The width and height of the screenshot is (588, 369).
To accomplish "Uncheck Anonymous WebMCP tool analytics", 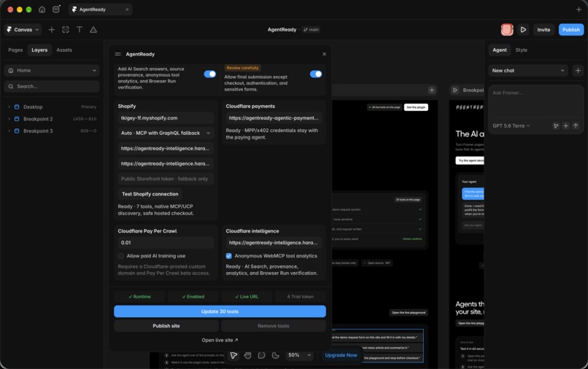I will coord(229,256).
